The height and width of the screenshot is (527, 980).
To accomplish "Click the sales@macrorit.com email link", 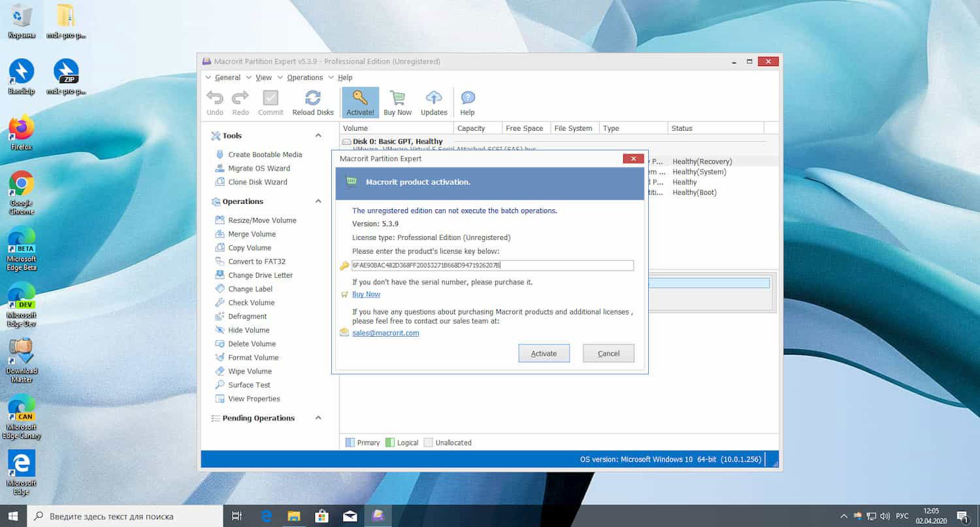I will 385,333.
